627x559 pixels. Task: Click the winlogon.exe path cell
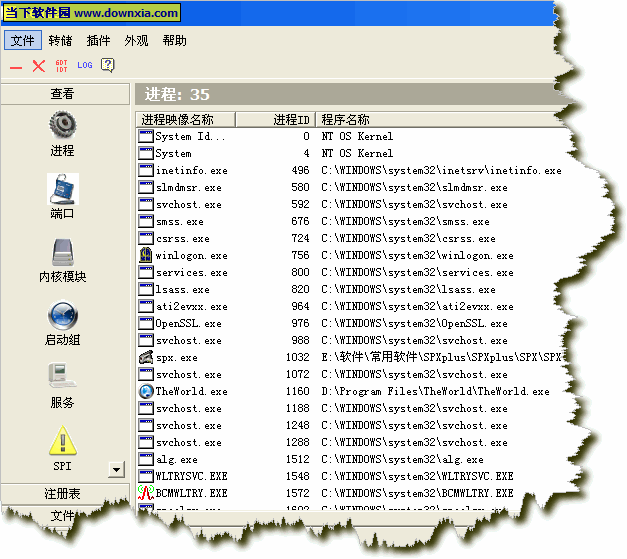pyautogui.click(x=417, y=255)
